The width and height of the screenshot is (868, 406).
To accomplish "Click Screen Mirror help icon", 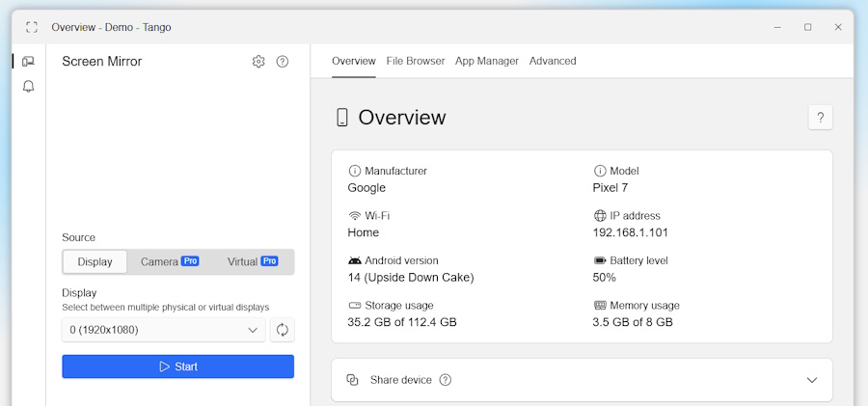I will [283, 62].
